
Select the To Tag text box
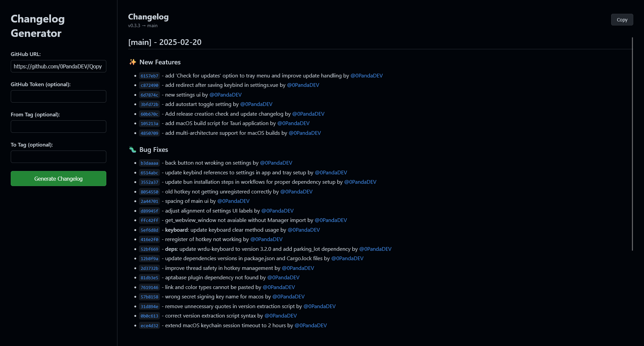58,157
